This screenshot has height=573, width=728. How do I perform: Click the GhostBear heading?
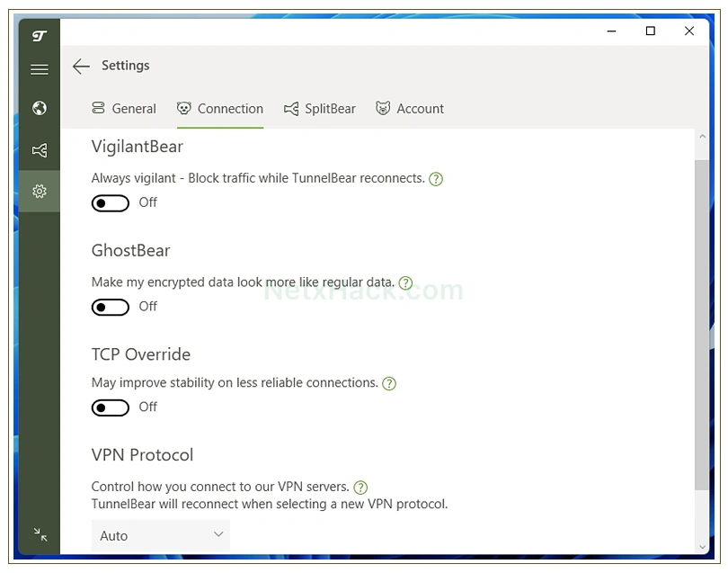(131, 250)
